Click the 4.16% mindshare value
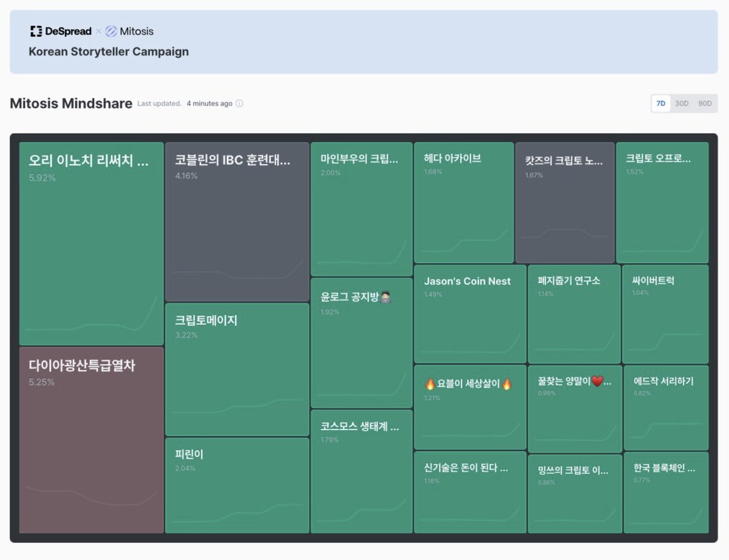This screenshot has height=560, width=729. point(186,176)
